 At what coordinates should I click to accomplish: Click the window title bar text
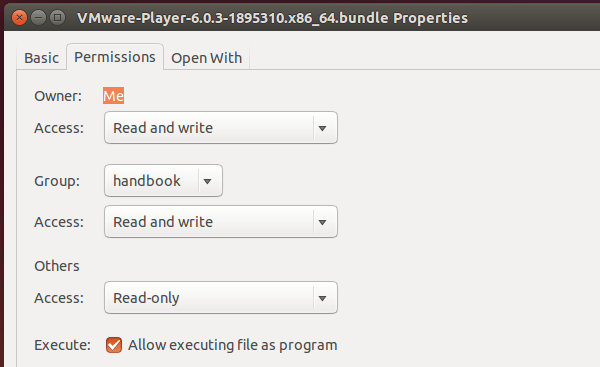click(x=272, y=18)
